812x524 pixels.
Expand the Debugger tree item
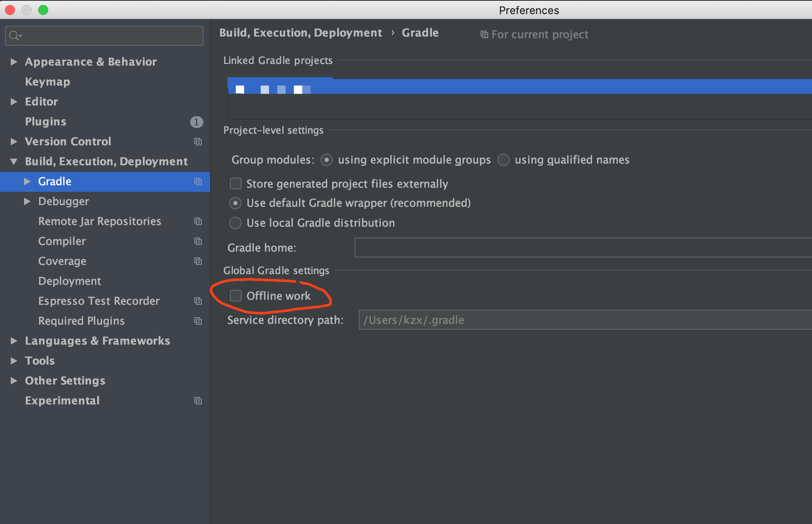pos(27,201)
